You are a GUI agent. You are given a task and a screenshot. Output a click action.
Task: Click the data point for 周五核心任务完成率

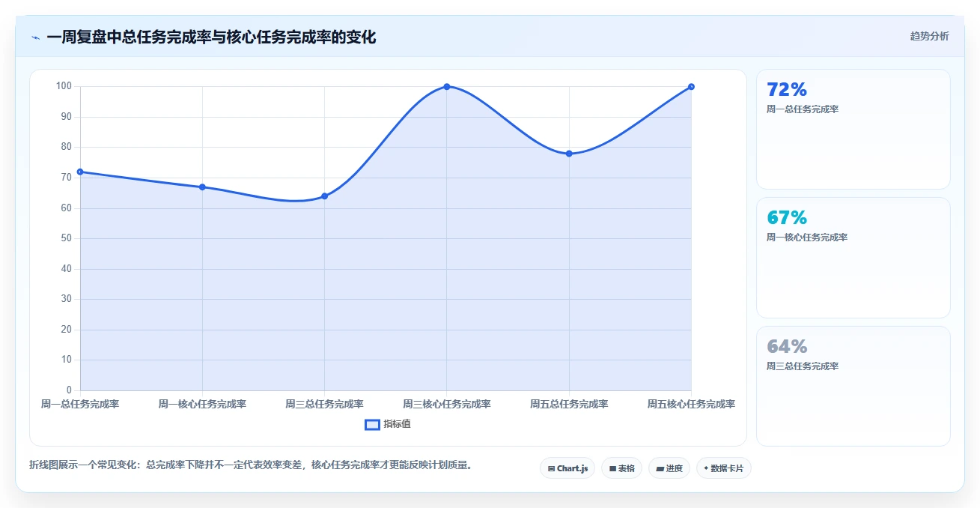(x=691, y=87)
